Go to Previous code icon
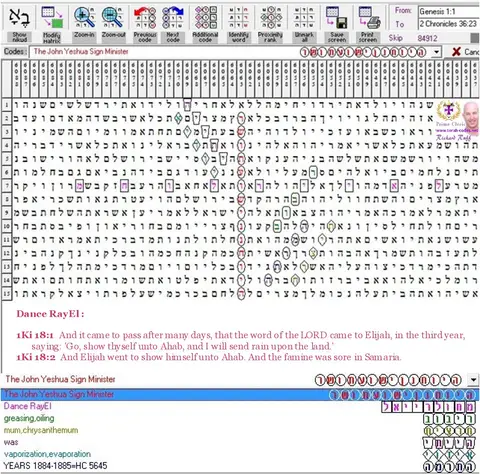 (145, 17)
